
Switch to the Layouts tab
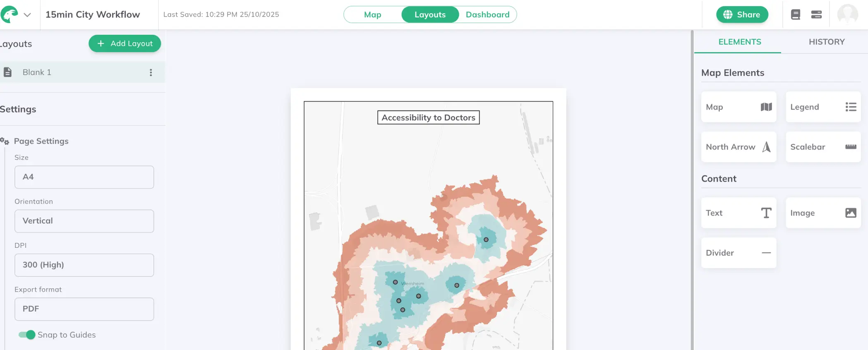(x=430, y=14)
